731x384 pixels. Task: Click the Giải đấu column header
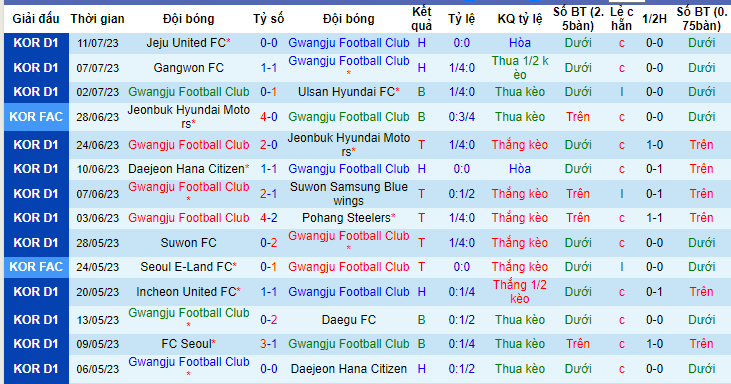(36, 19)
